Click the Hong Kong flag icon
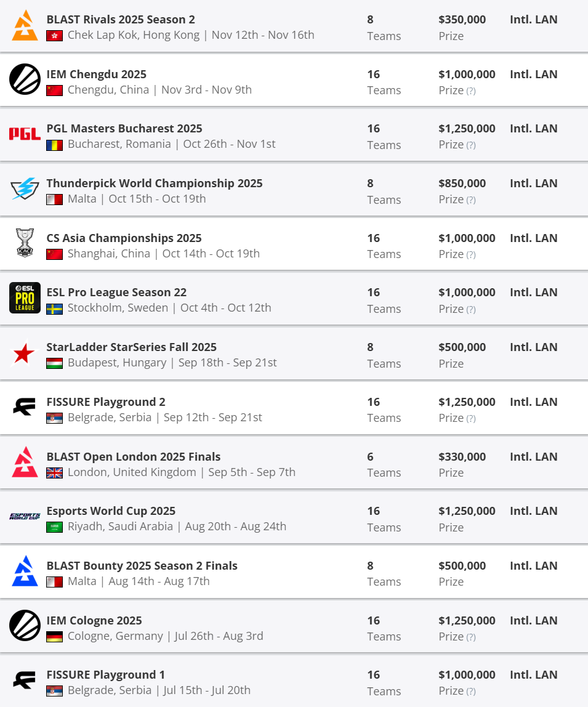588x707 pixels. [x=54, y=36]
